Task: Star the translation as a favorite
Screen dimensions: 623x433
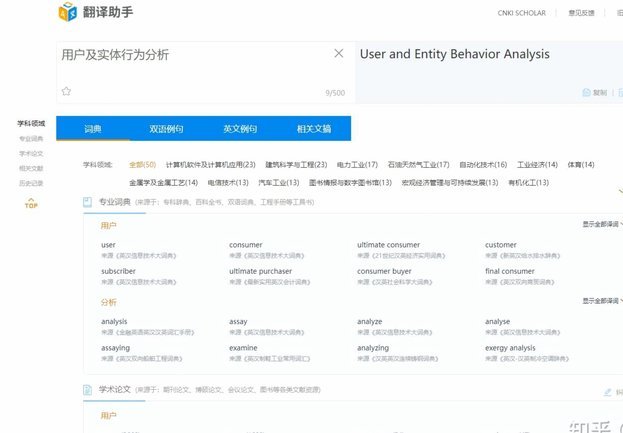Action: [66, 91]
